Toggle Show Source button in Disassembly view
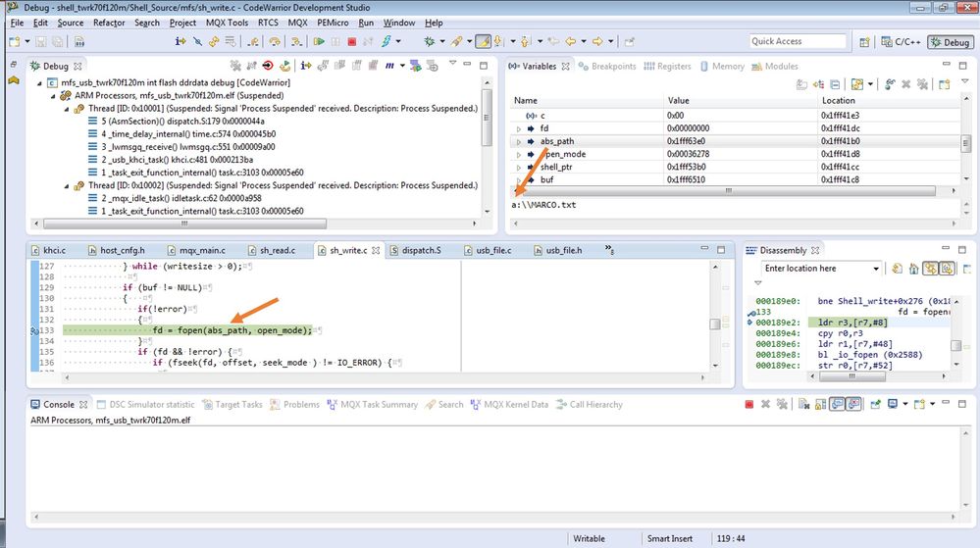Viewport: 980px width, 548px height. (948, 268)
